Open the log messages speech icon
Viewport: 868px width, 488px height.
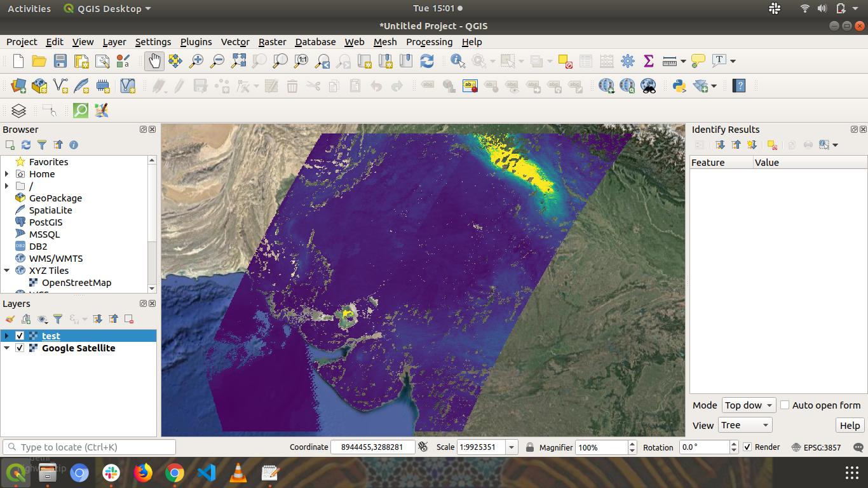coord(858,447)
